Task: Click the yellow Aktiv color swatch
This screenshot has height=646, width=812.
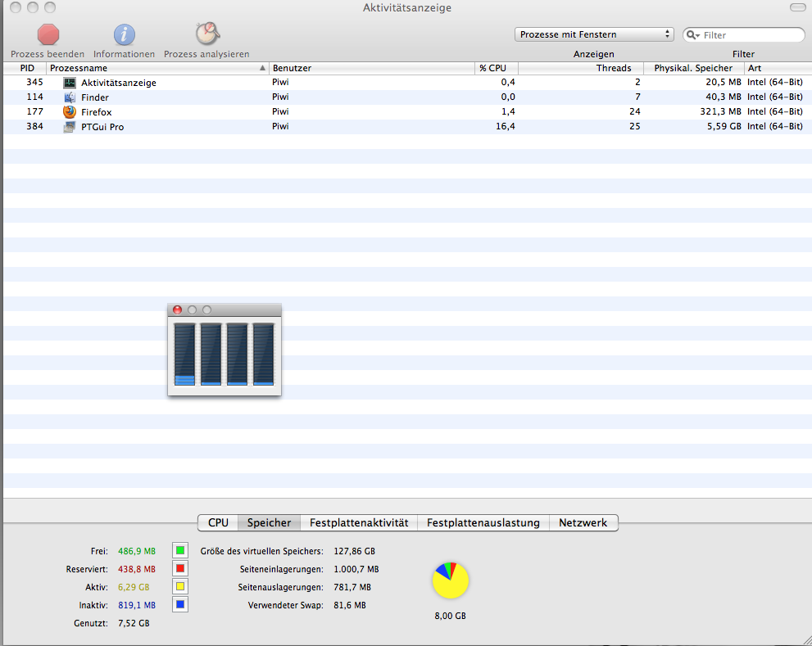Action: pos(180,586)
